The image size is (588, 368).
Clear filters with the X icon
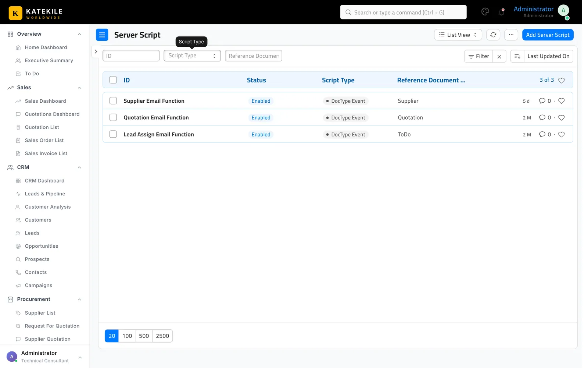pyautogui.click(x=499, y=56)
